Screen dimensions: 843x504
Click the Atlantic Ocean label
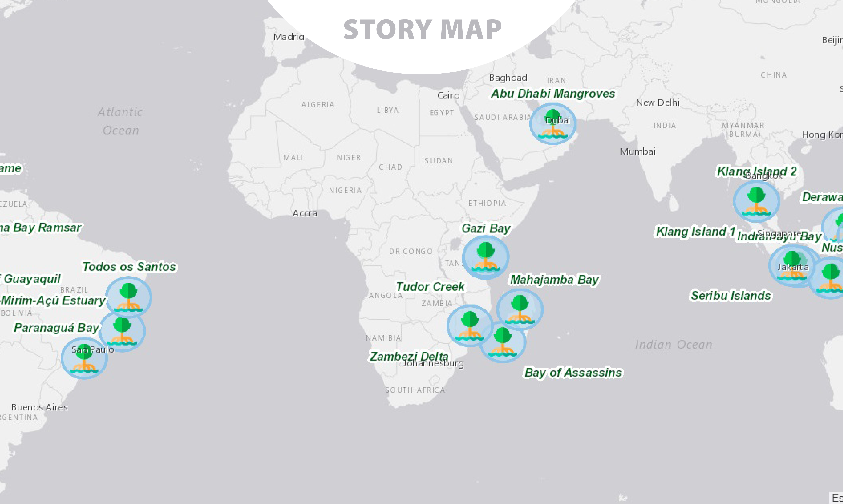[x=121, y=121]
